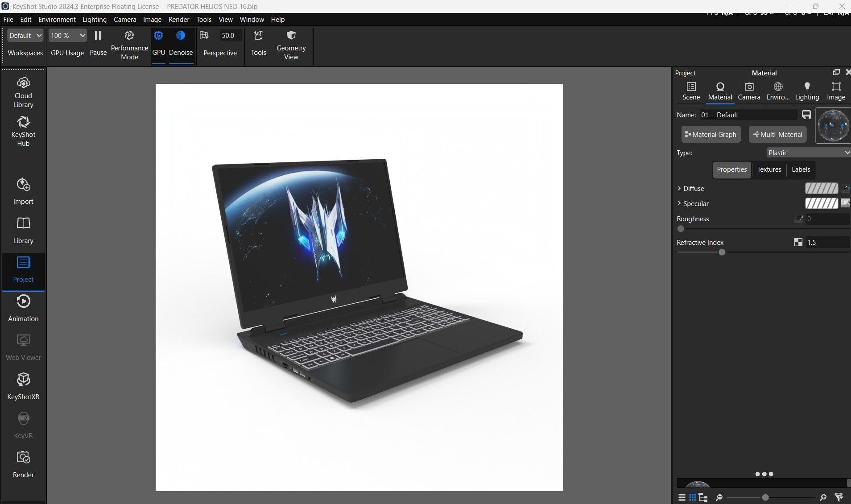851x504 pixels.
Task: Switch in-project materials to tree view
Action: pyautogui.click(x=703, y=497)
